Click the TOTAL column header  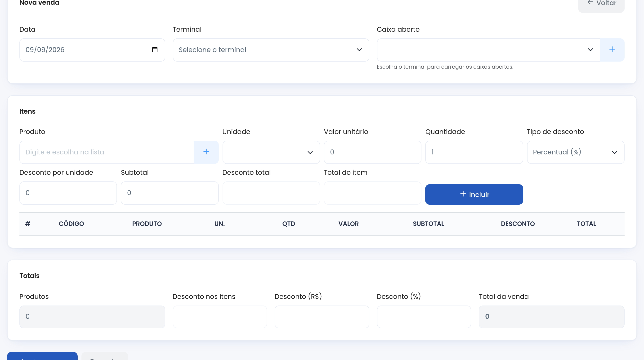click(586, 224)
